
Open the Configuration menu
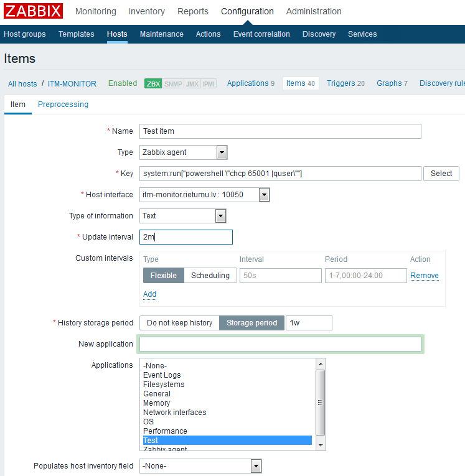(x=247, y=11)
